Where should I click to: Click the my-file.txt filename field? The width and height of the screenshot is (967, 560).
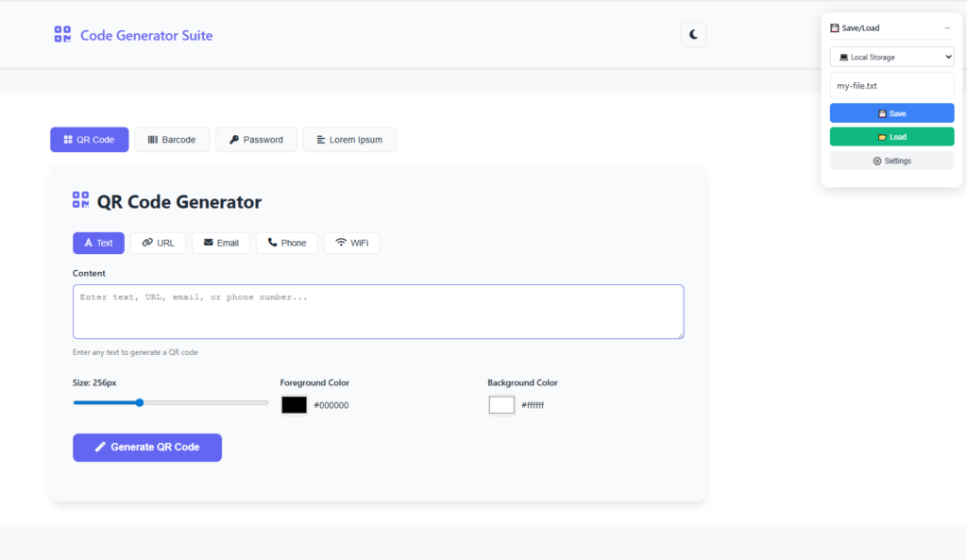coord(891,86)
